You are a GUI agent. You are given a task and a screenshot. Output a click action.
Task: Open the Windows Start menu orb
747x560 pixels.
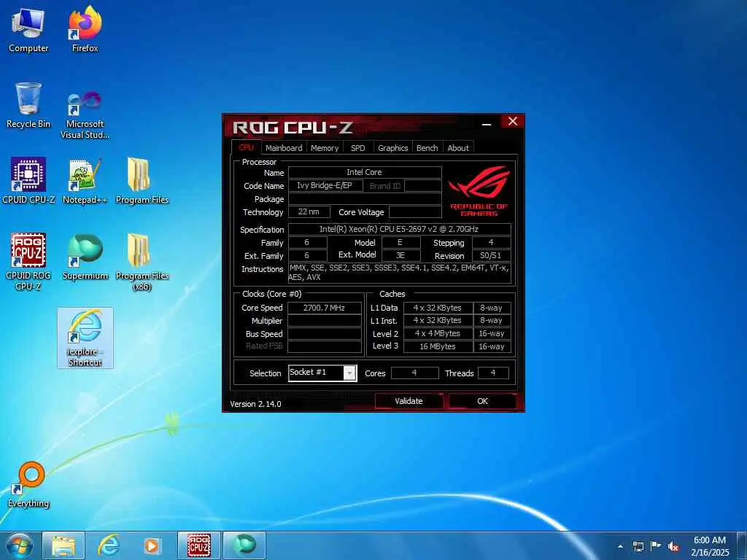pos(19,545)
